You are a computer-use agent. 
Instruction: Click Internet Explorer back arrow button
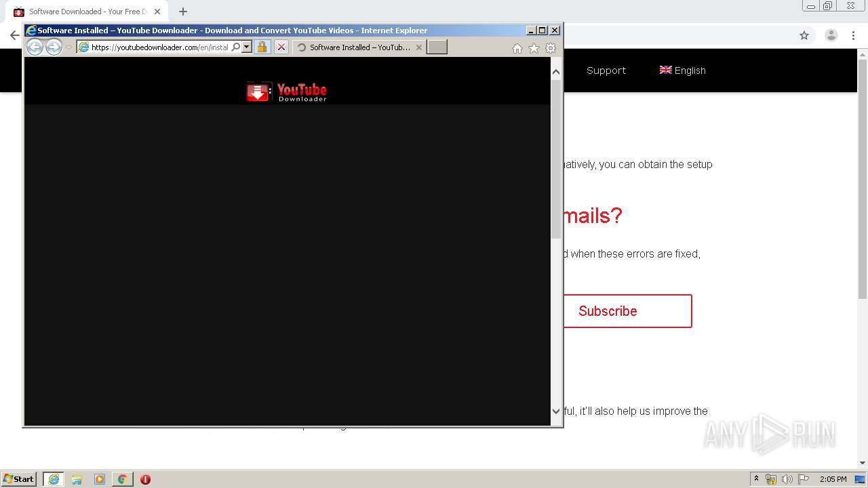tap(35, 47)
